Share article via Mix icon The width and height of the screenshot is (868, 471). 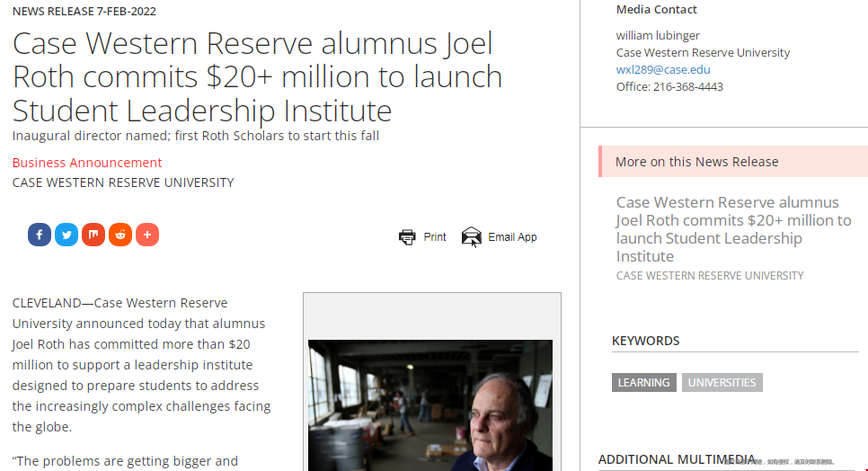tap(93, 235)
